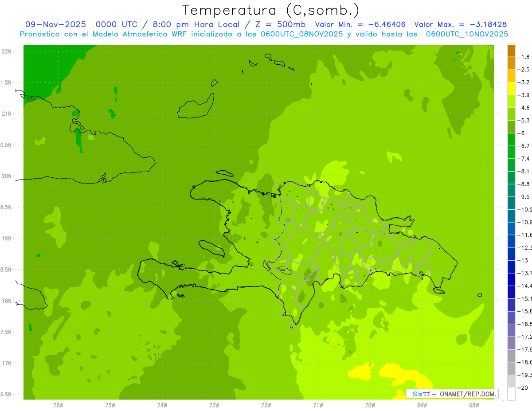Click the '-6.7' legend value
The image size is (532, 411).
[524, 146]
